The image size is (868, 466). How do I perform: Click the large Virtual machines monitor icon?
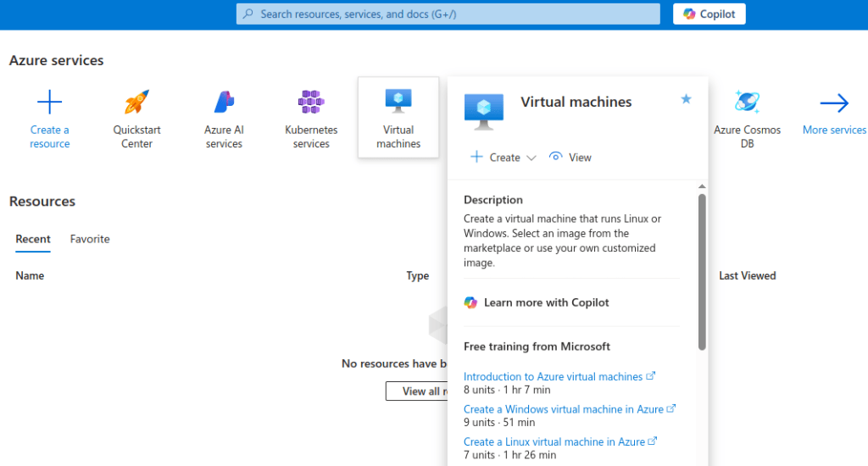point(484,111)
